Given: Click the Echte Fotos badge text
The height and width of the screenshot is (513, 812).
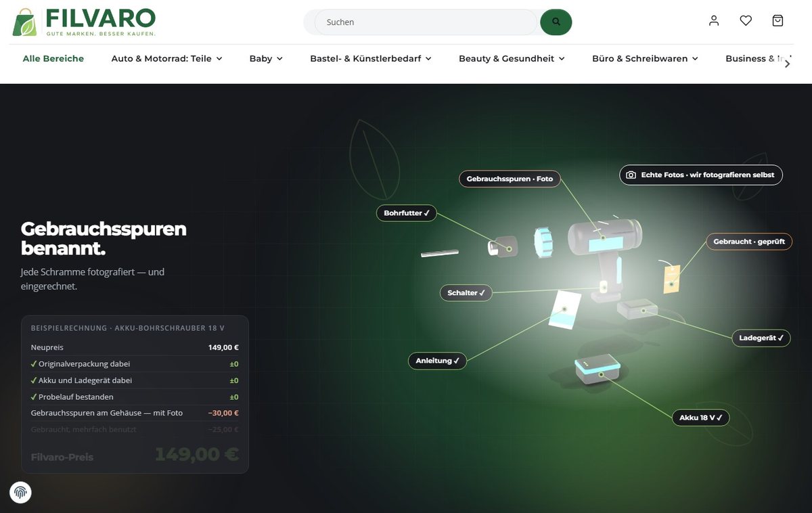Looking at the screenshot, I should [707, 175].
